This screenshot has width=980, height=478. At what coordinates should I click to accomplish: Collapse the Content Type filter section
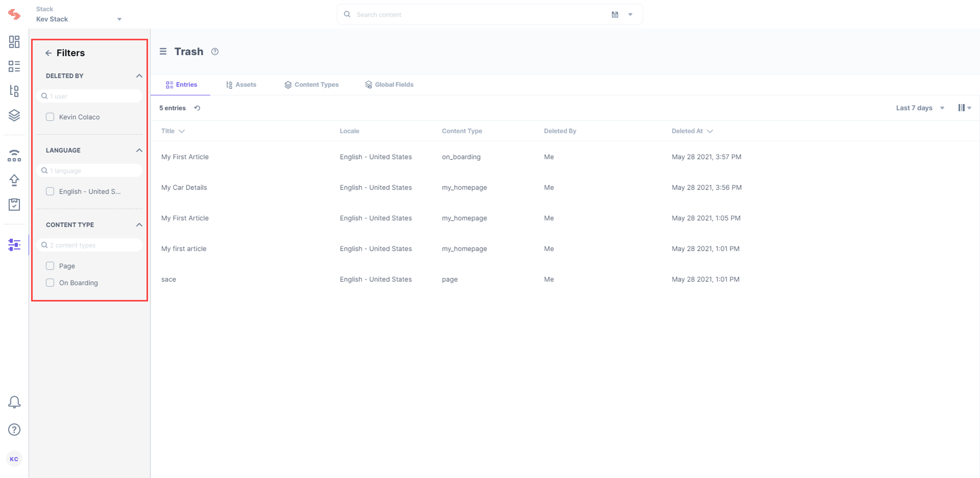[139, 225]
